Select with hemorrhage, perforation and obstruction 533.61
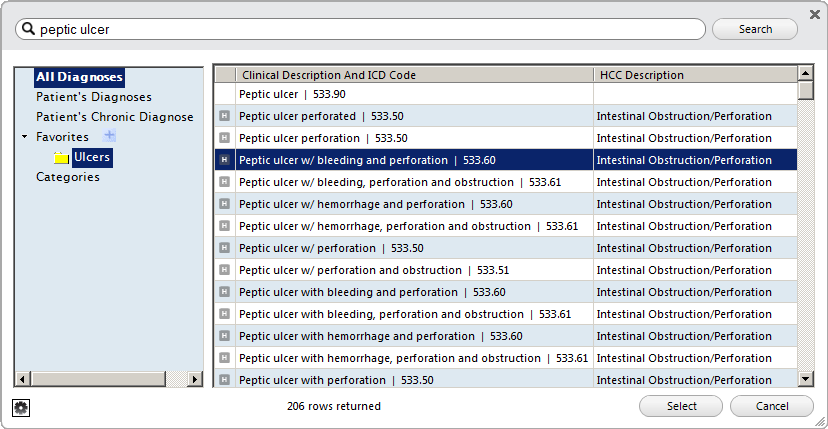 (x=506, y=358)
